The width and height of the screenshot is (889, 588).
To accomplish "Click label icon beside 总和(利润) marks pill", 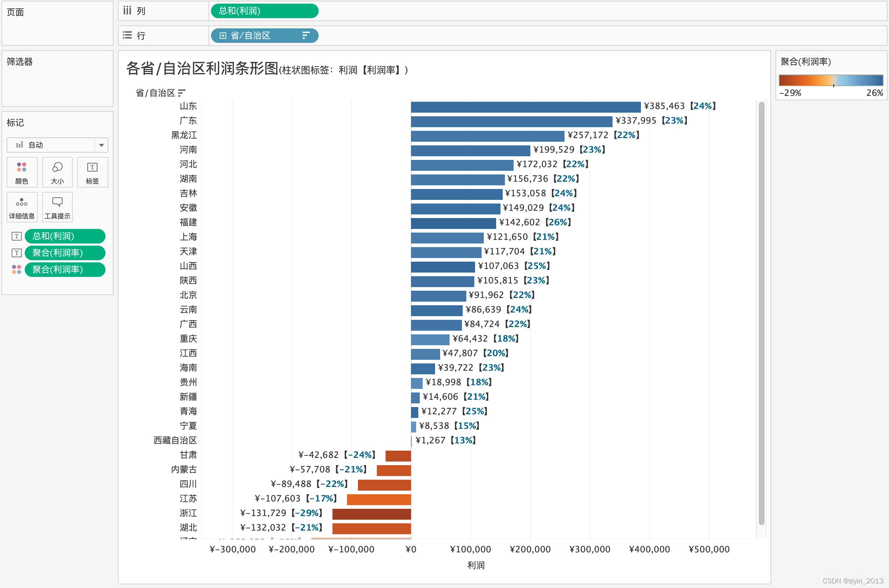I will point(16,236).
